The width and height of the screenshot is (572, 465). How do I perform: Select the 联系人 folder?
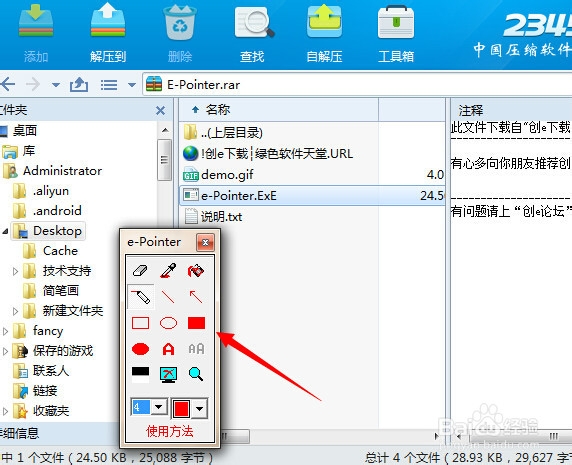pos(51,371)
